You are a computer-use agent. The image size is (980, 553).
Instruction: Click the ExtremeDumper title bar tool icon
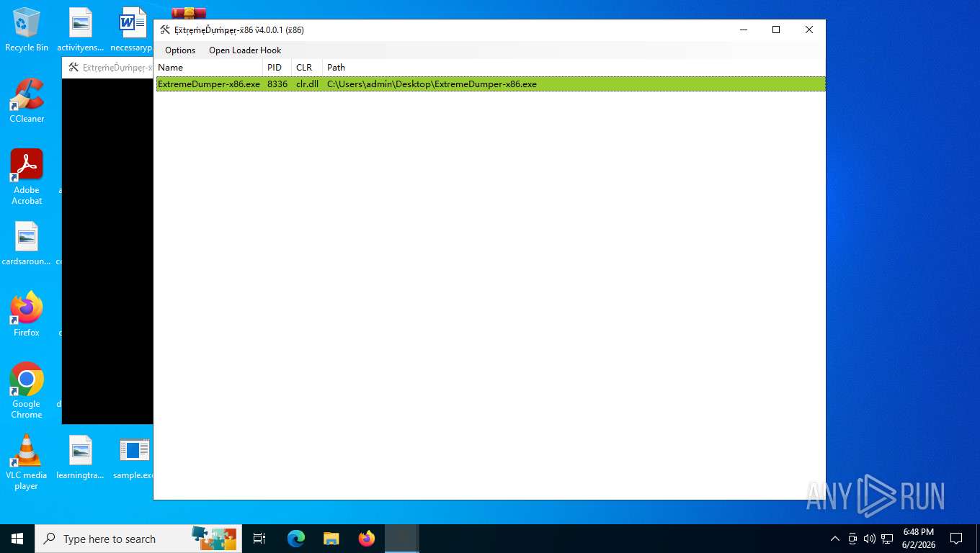coord(165,30)
